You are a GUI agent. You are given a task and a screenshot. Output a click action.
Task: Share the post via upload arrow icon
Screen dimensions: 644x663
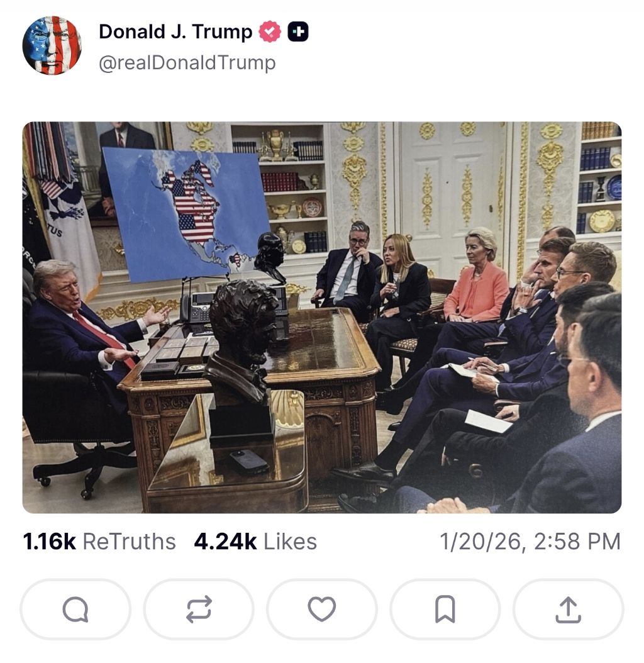(x=569, y=610)
